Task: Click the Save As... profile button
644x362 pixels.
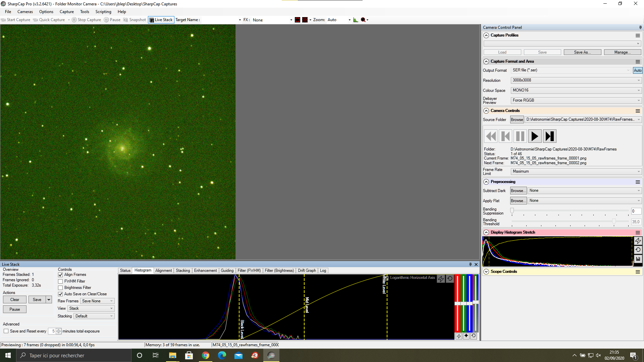Action: pyautogui.click(x=582, y=52)
